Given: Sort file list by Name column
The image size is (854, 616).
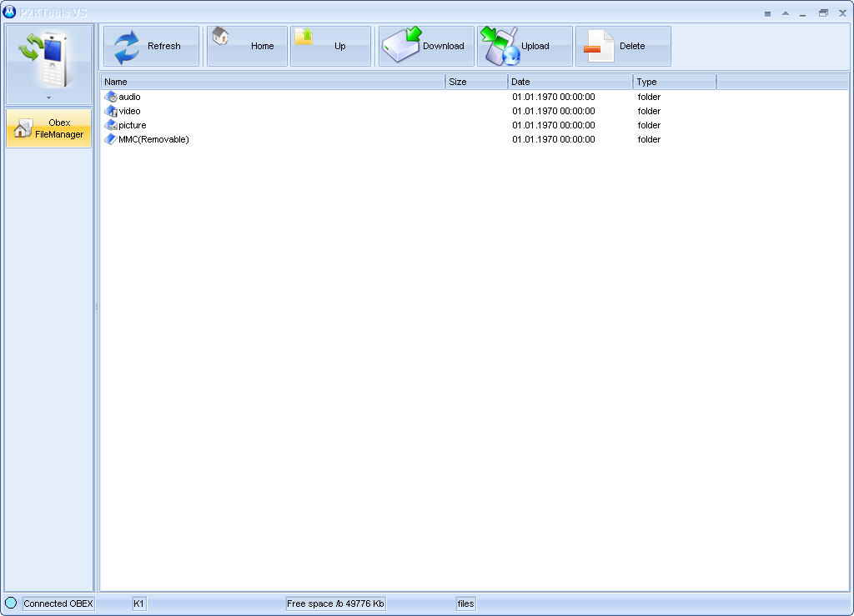Looking at the screenshot, I should pyautogui.click(x=273, y=82).
